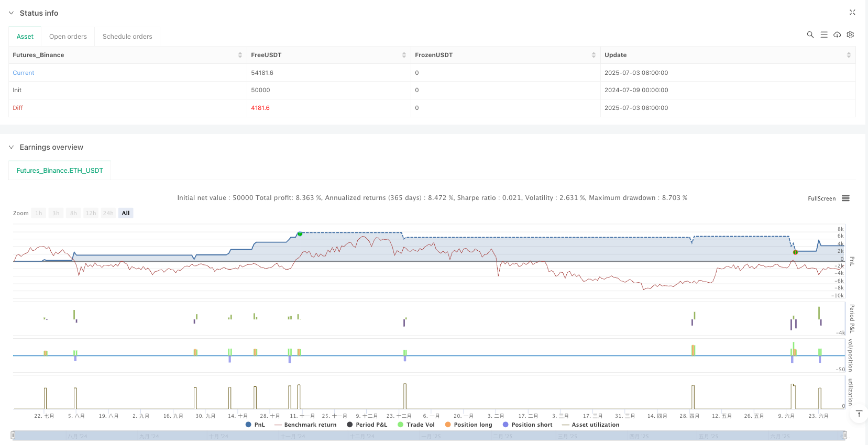Switch to the Schedule orders tab
868x445 pixels.
pyautogui.click(x=127, y=37)
